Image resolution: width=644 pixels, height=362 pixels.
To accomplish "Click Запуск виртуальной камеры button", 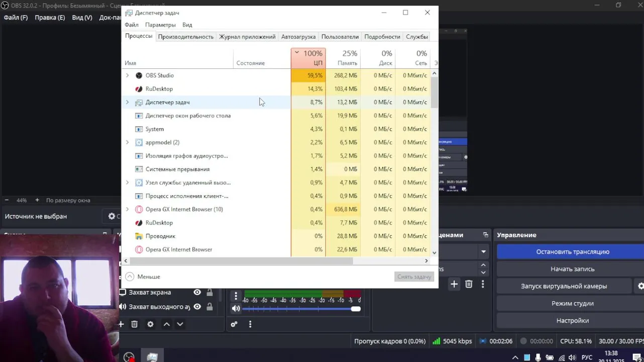I will [x=564, y=286].
